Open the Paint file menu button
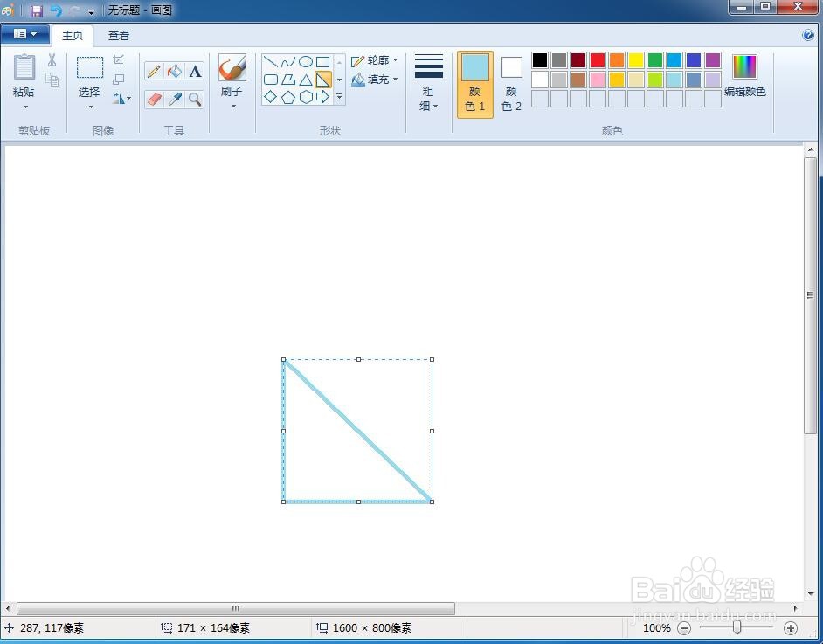 pos(25,35)
